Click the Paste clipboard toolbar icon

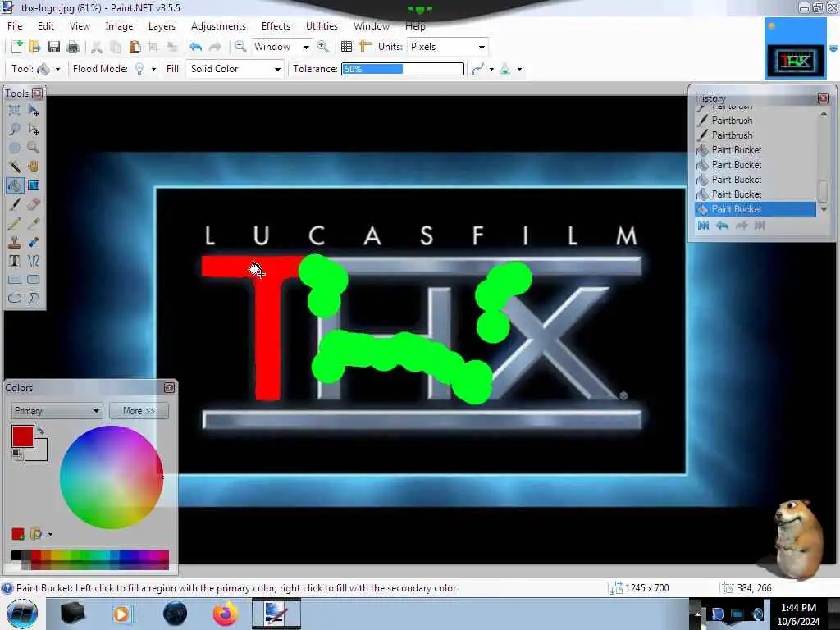pos(135,47)
